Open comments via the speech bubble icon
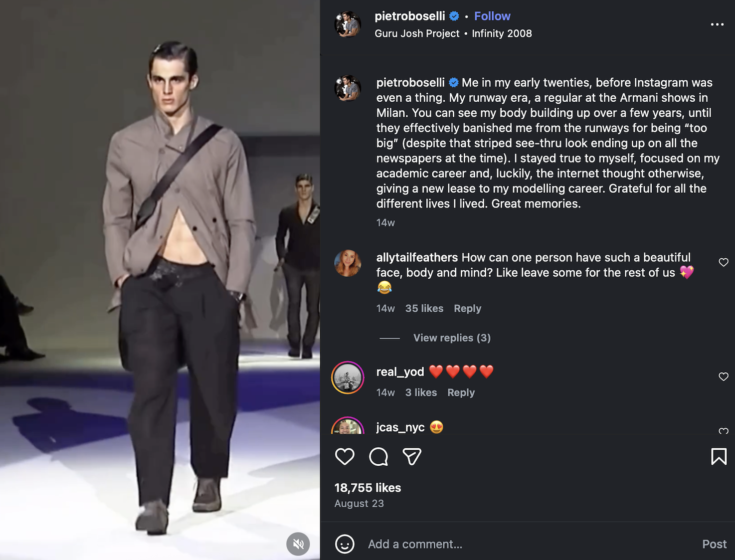Image resolution: width=735 pixels, height=560 pixels. (378, 457)
